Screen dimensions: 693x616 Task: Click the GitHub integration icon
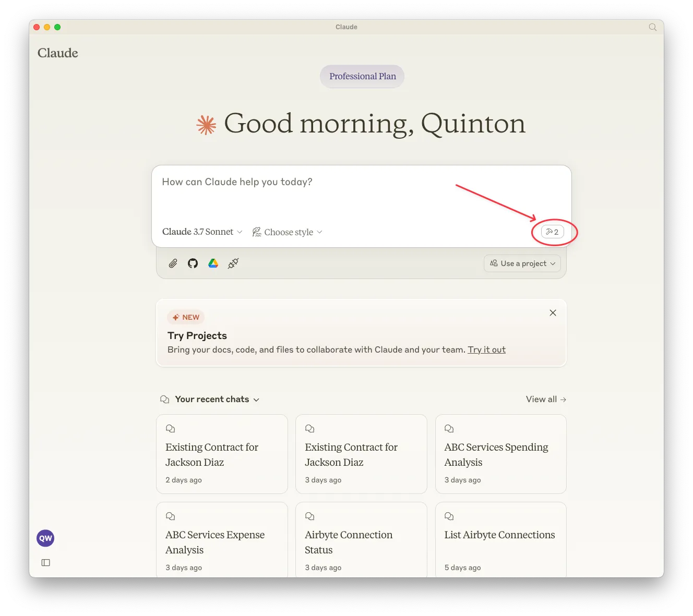(193, 263)
